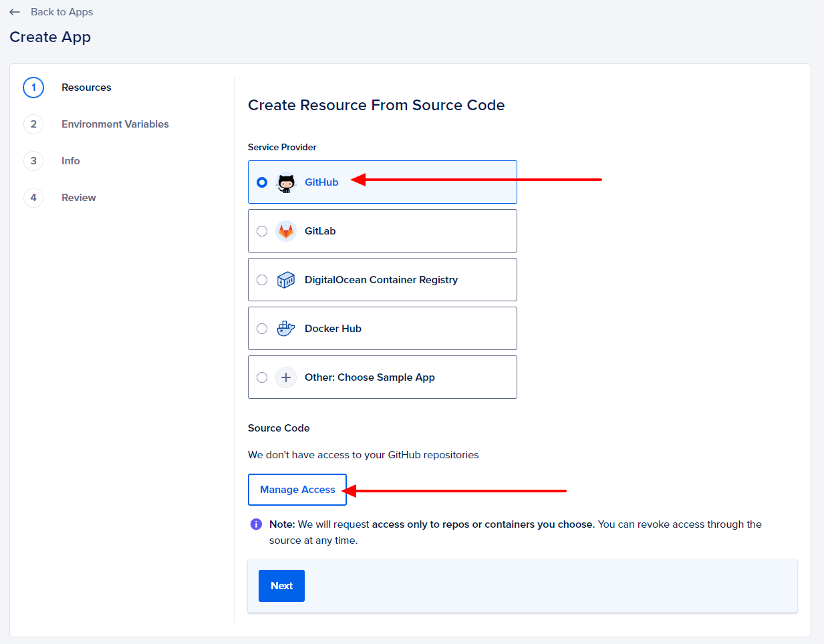Click the GitHub provider label
This screenshot has height=644, width=824.
click(321, 182)
